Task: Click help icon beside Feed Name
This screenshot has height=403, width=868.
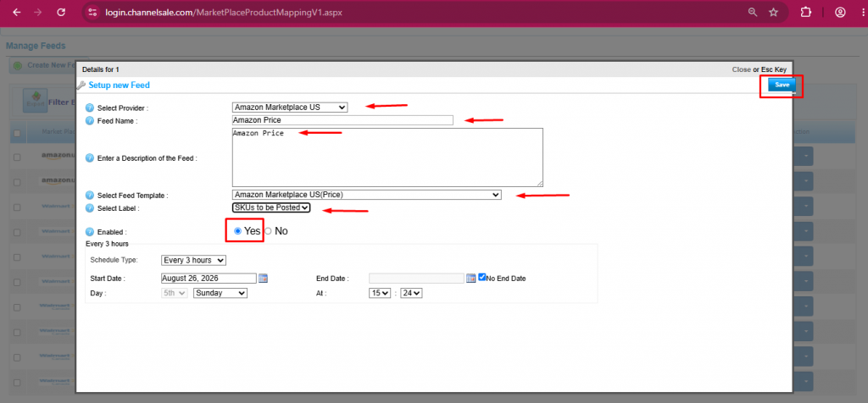Action: pyautogui.click(x=90, y=121)
